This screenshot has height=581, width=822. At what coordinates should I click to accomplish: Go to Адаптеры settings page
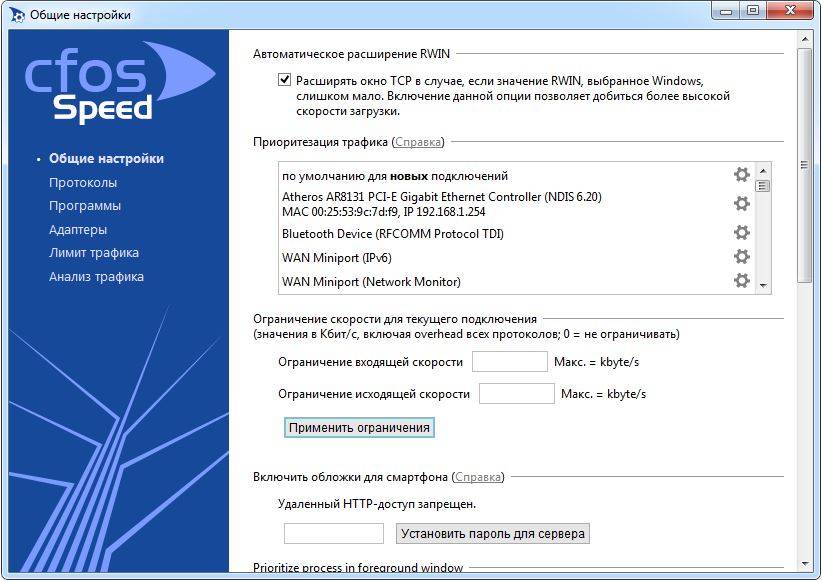tap(78, 229)
